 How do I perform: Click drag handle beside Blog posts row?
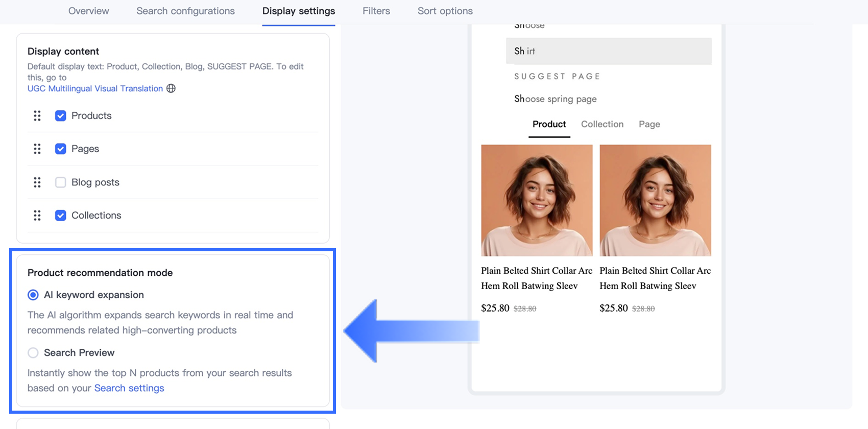(x=37, y=182)
